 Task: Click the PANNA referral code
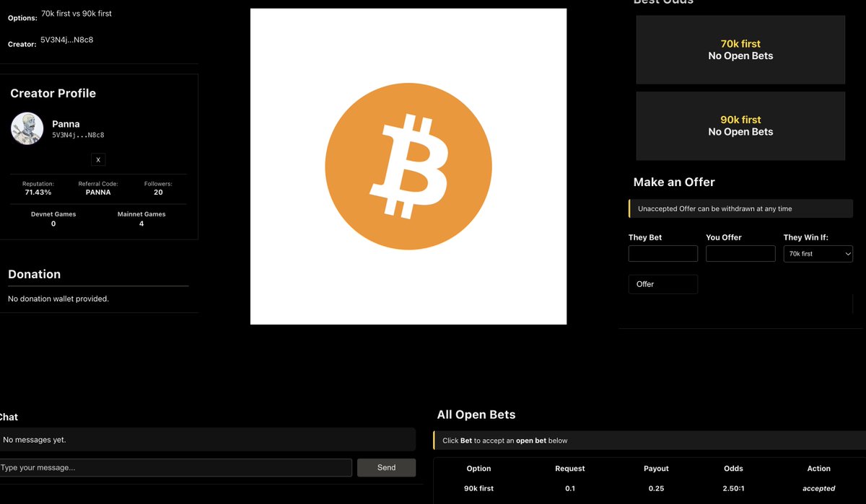tap(98, 193)
